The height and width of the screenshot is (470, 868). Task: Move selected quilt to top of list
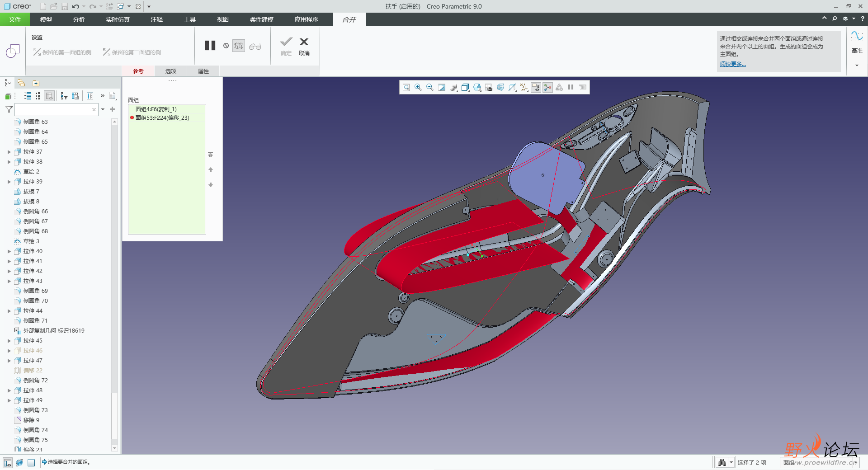pos(211,155)
